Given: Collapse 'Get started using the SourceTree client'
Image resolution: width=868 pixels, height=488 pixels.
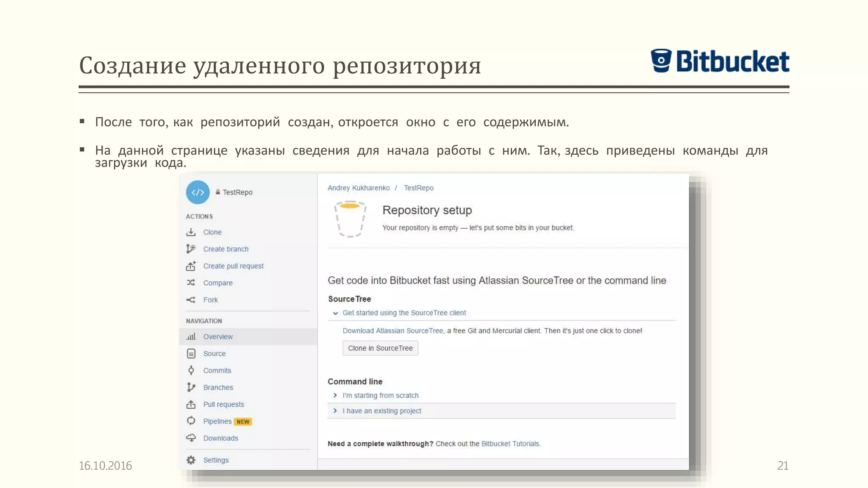Looking at the screenshot, I should tap(404, 313).
